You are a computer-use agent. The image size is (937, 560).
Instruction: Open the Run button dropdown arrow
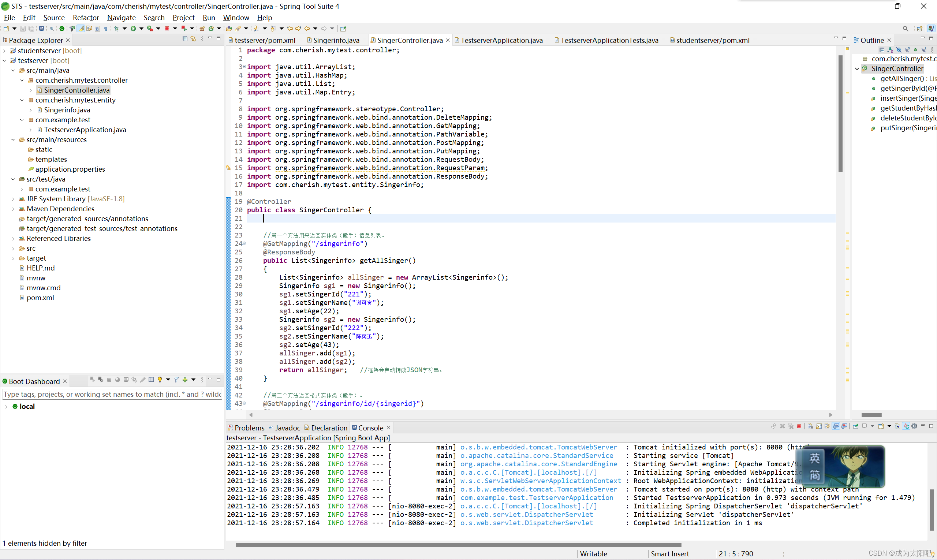click(142, 29)
